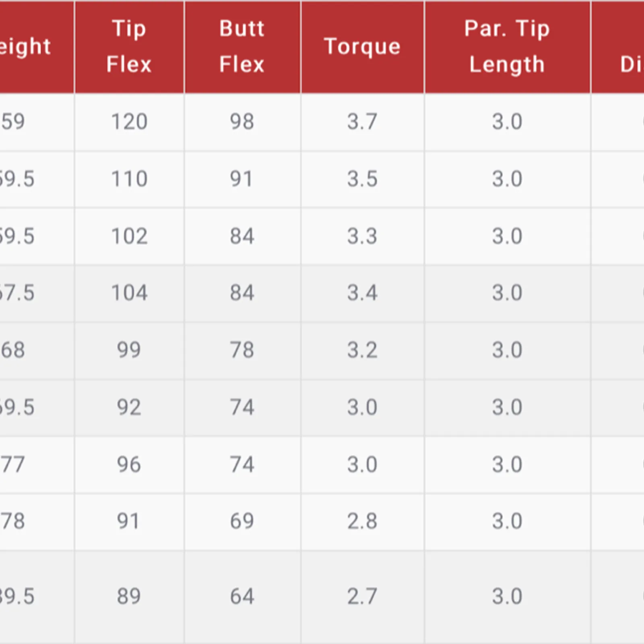Select the Torque cell reading 3.4
Screen dimensions: 644x644
pyautogui.click(x=362, y=293)
